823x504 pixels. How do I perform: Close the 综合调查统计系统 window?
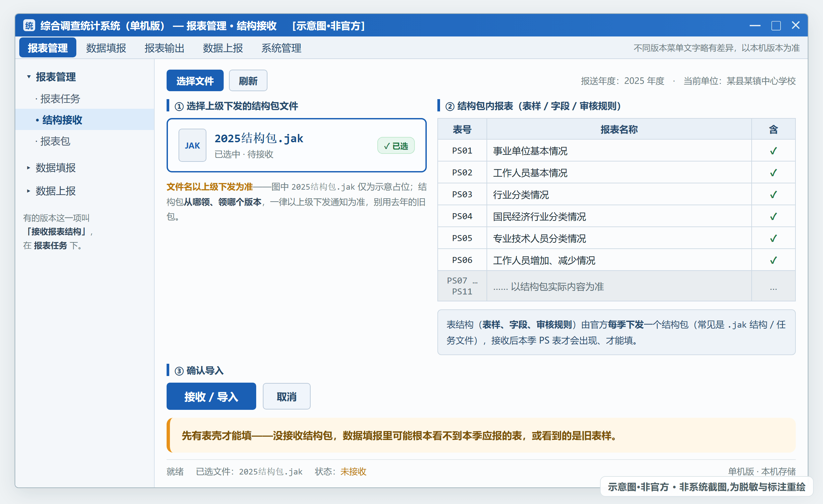coord(795,26)
